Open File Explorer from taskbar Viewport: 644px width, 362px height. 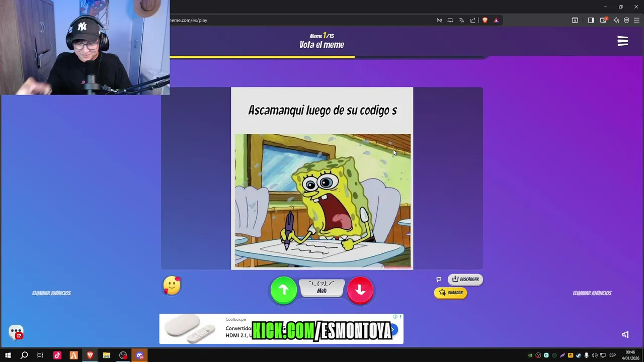(x=107, y=355)
